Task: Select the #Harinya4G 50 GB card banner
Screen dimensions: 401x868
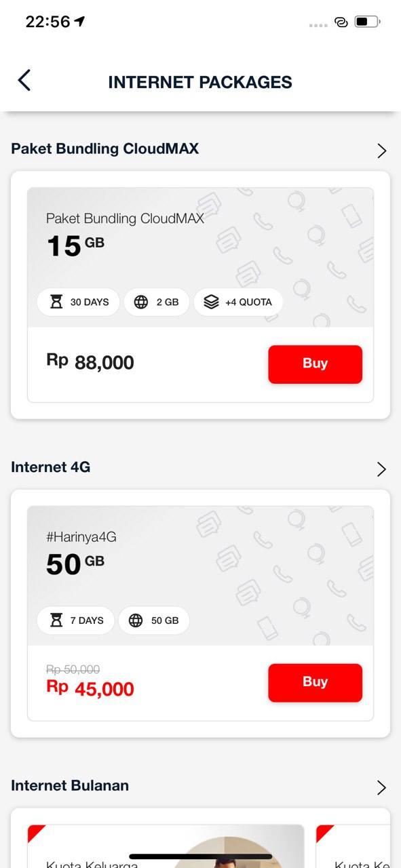Action: coord(200,576)
